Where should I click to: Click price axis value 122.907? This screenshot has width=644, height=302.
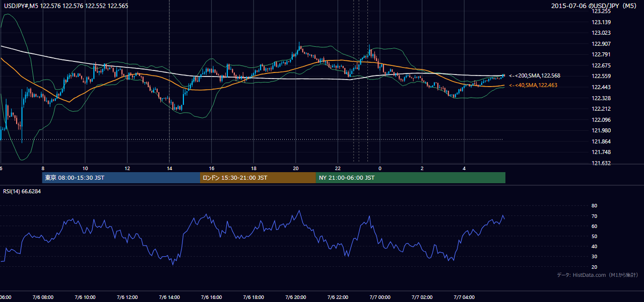click(602, 44)
